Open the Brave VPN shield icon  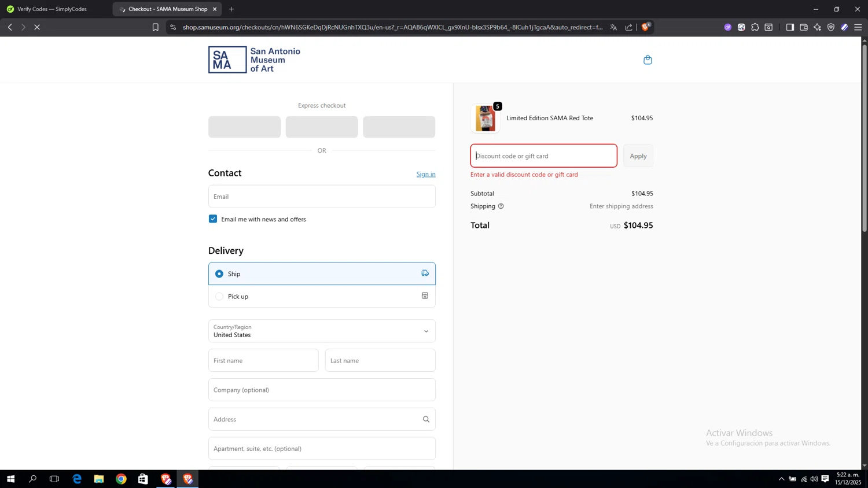click(x=831, y=27)
